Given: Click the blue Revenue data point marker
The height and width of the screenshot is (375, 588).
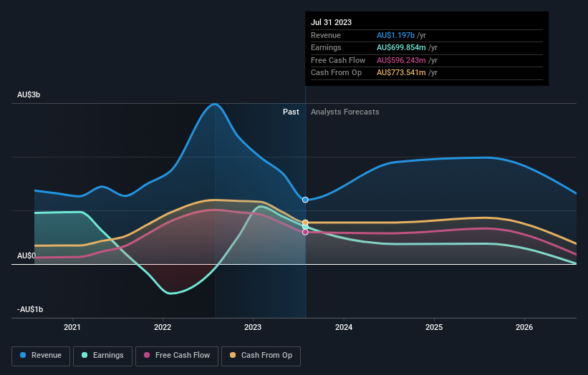Looking at the screenshot, I should tap(305, 200).
